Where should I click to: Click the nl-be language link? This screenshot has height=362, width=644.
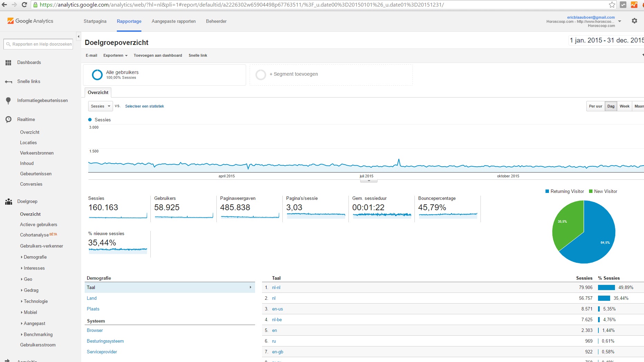tap(277, 320)
